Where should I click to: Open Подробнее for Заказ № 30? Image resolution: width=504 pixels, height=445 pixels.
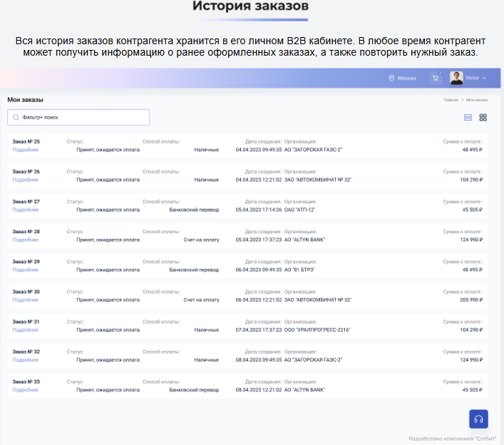[x=25, y=300]
